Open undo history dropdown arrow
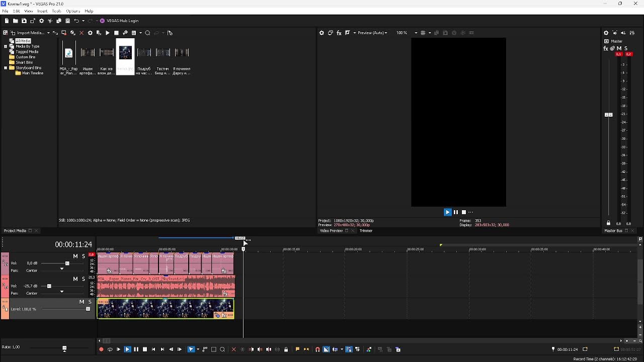 (x=83, y=21)
